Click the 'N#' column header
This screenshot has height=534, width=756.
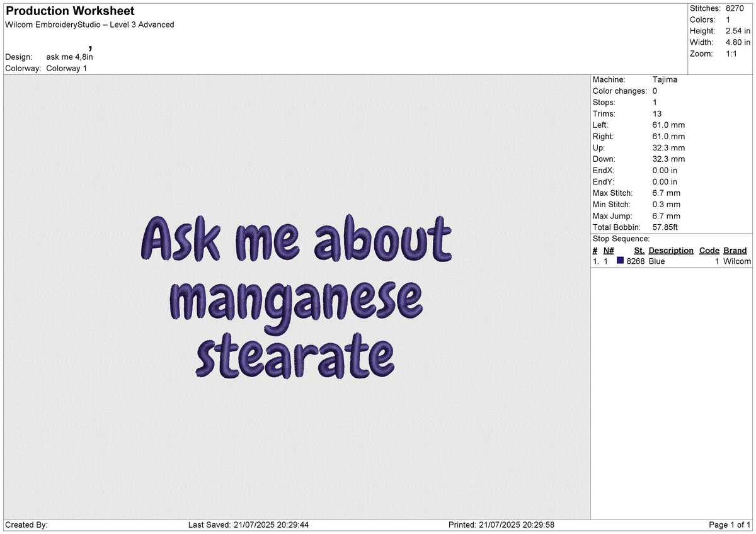click(x=609, y=250)
